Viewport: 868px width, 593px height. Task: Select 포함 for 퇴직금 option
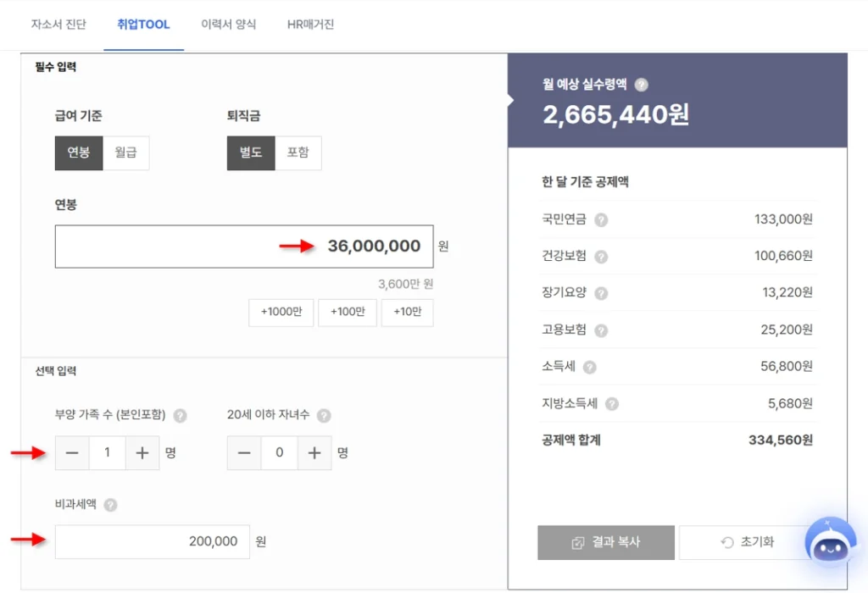coord(297,152)
